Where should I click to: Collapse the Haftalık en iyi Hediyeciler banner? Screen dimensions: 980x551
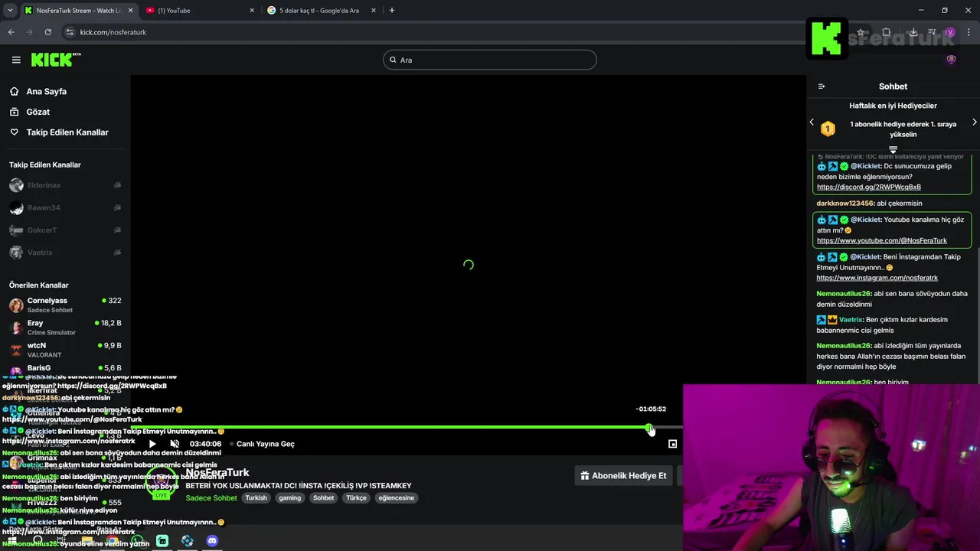point(893,149)
